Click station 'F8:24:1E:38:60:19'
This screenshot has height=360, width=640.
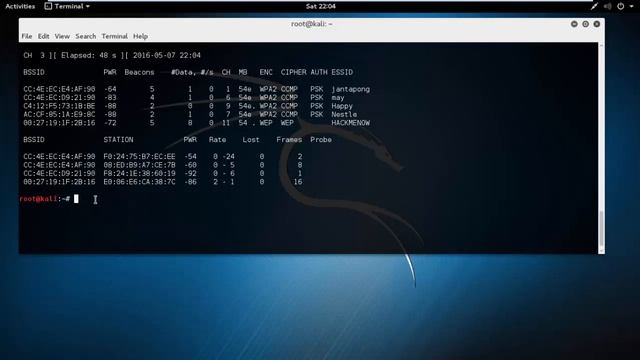coord(139,173)
